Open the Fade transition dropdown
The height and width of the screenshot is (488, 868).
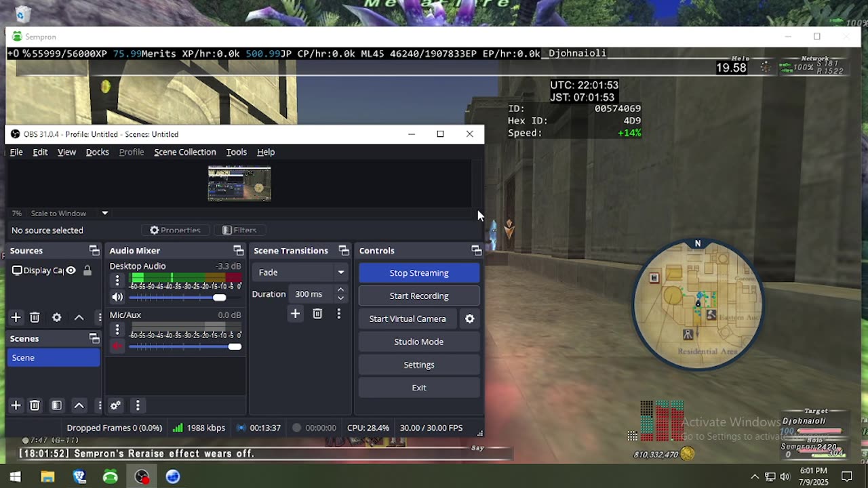300,272
